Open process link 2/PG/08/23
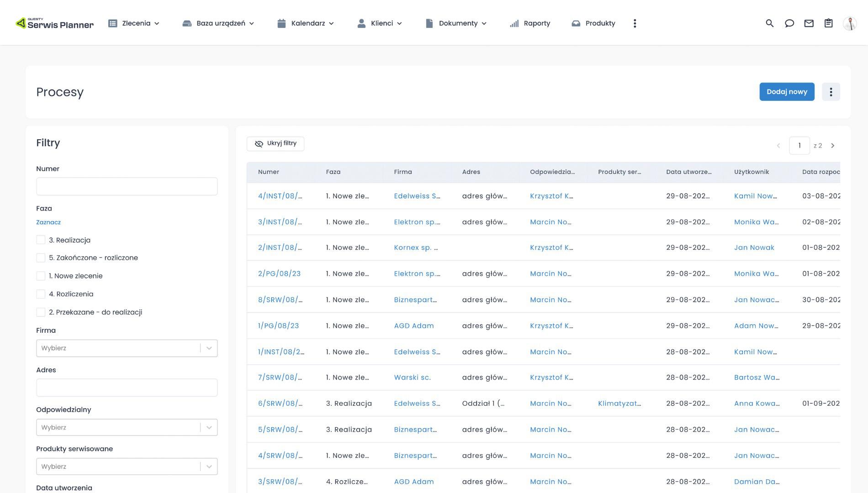868x493 pixels. [x=279, y=273]
